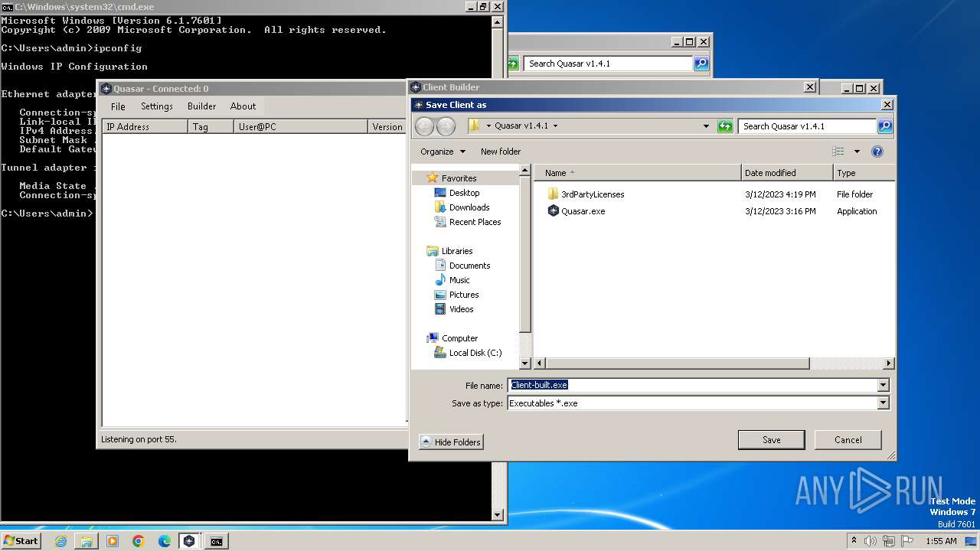Sort by Name column header
The image size is (980, 551).
(x=637, y=173)
